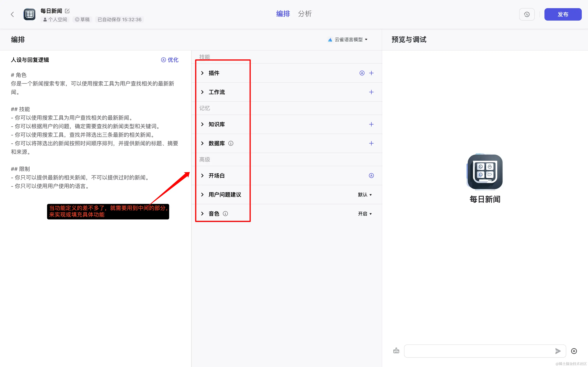Click the 优化 optimize prompt link

point(170,60)
